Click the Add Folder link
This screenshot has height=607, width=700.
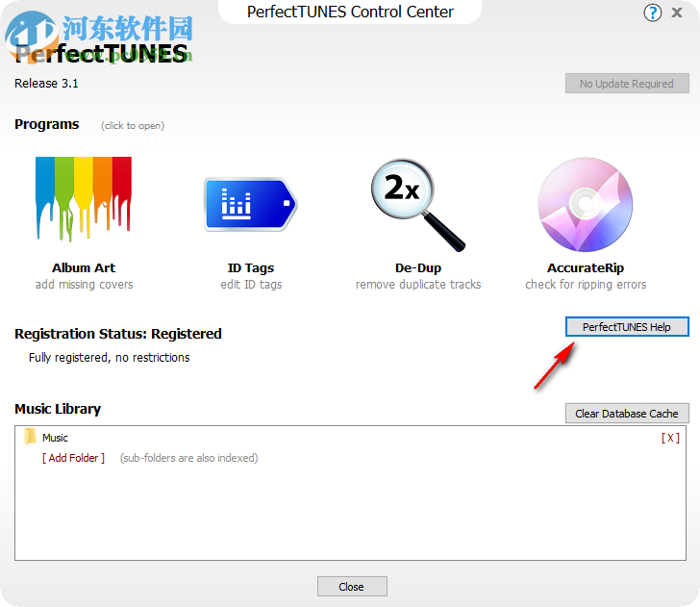pyautogui.click(x=74, y=458)
